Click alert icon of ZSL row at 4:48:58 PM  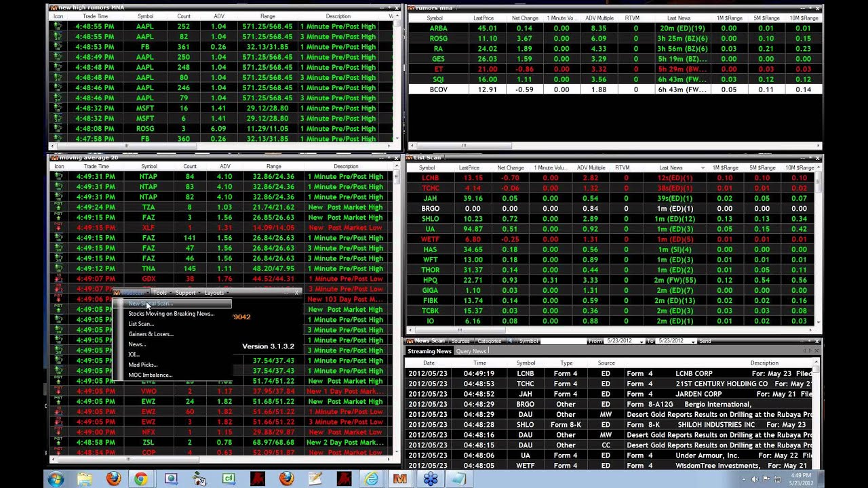(x=58, y=442)
